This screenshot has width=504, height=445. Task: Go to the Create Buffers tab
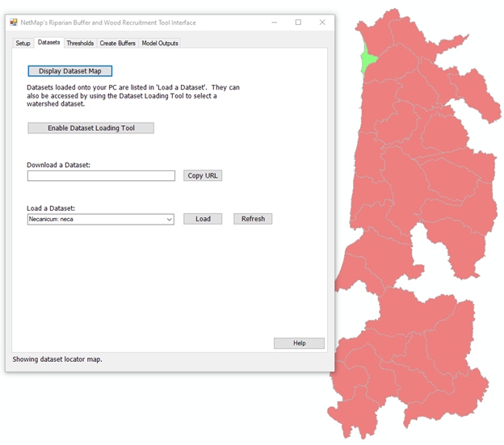click(x=117, y=43)
